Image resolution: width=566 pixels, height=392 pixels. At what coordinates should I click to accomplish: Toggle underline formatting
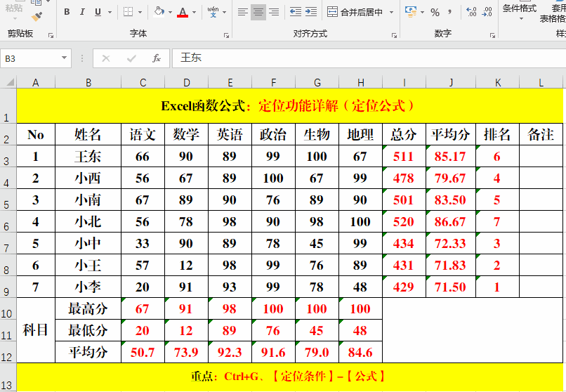click(98, 12)
